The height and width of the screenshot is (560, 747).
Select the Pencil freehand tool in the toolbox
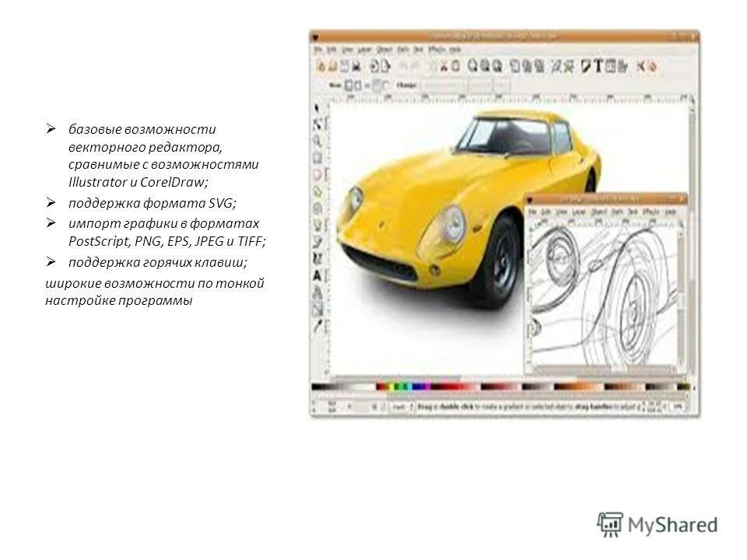tap(317, 226)
